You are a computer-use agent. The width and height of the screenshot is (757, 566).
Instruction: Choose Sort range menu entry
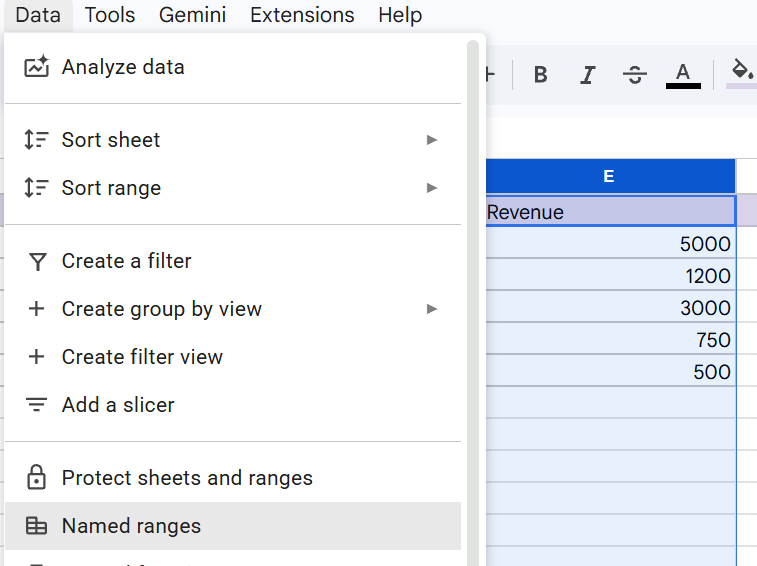click(233, 188)
